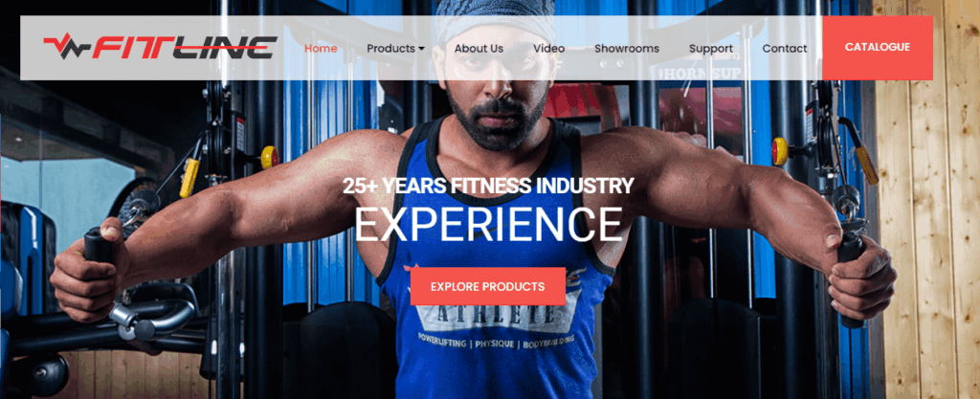Click the right cable handle grip
This screenshot has width=980, height=399.
[x=851, y=279]
